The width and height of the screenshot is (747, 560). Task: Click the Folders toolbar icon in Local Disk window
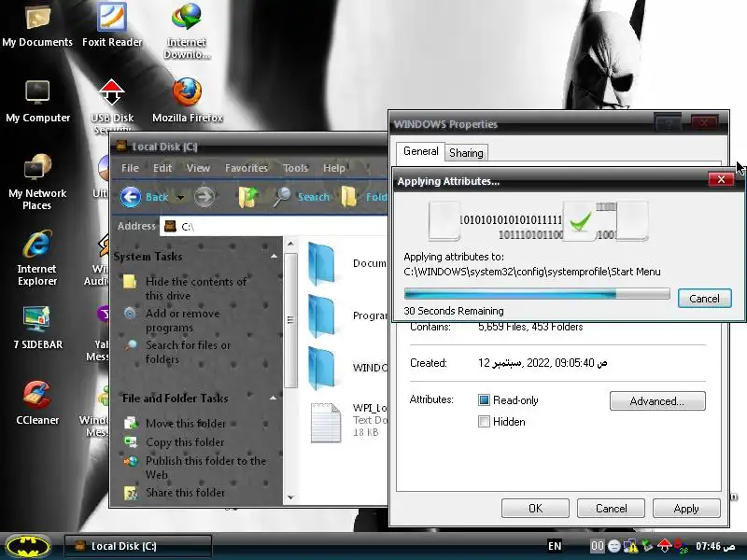click(348, 197)
